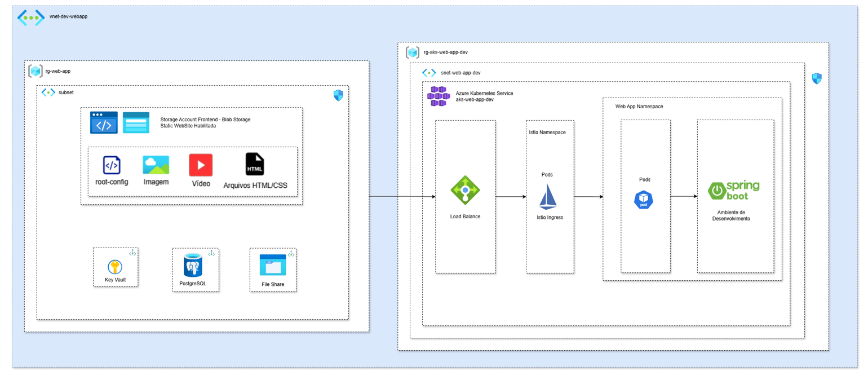Image resolution: width=868 pixels, height=375 pixels.
Task: Click the red Vídeo play icon
Action: 201,165
